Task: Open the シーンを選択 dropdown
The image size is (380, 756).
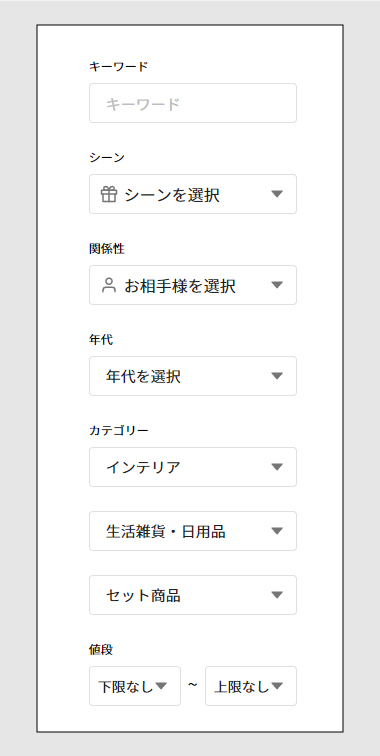Action: pos(193,194)
